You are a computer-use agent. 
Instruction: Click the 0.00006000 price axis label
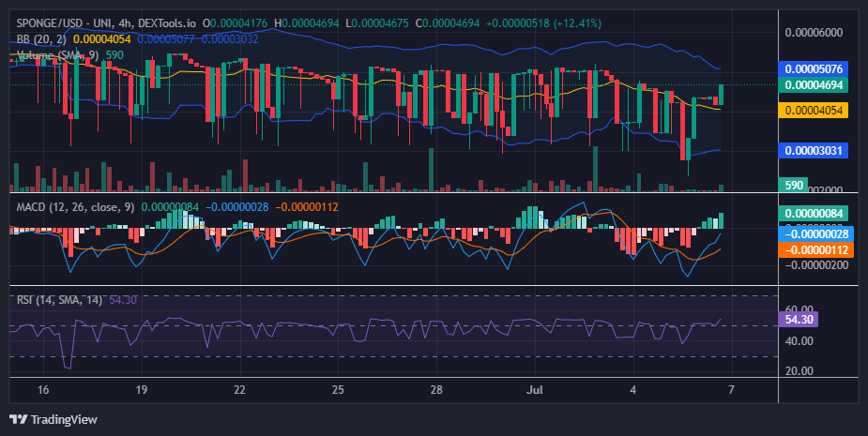(x=814, y=33)
